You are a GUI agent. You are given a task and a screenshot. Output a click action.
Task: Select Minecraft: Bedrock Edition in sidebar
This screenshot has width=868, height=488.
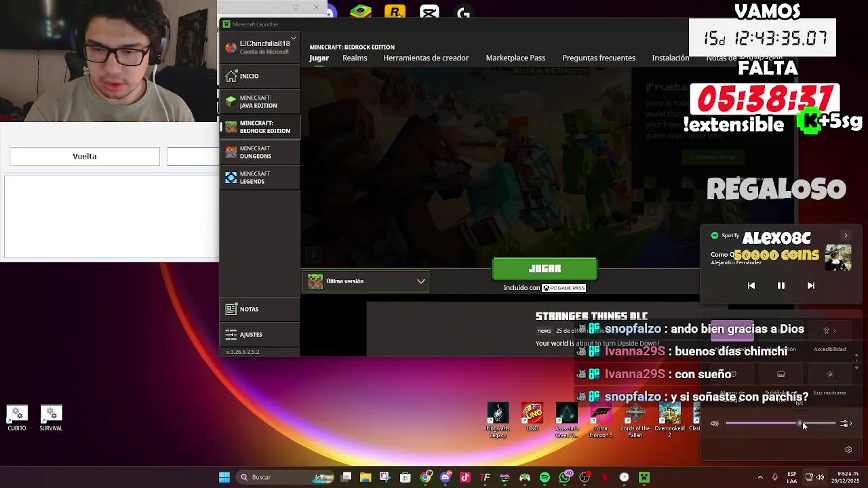point(260,127)
